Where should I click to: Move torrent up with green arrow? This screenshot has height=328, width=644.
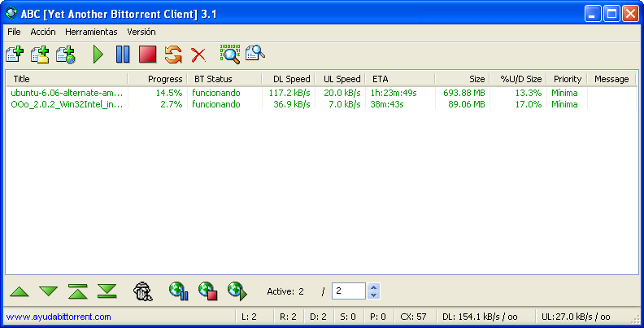pos(20,292)
